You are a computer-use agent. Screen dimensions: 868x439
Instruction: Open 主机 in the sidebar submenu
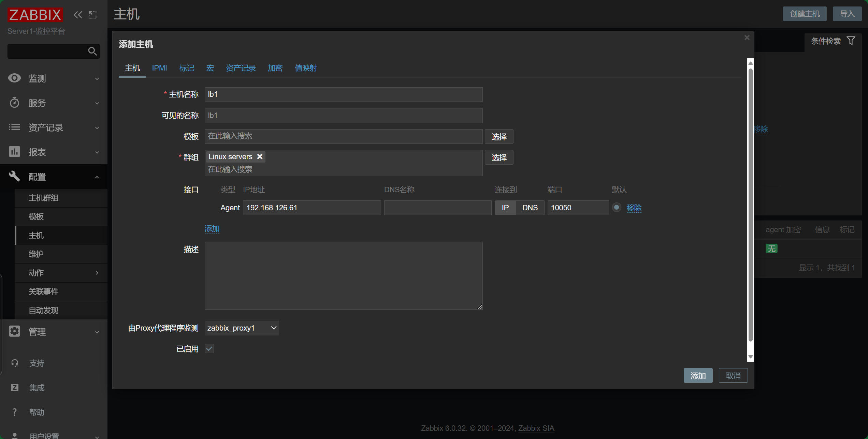61,235
